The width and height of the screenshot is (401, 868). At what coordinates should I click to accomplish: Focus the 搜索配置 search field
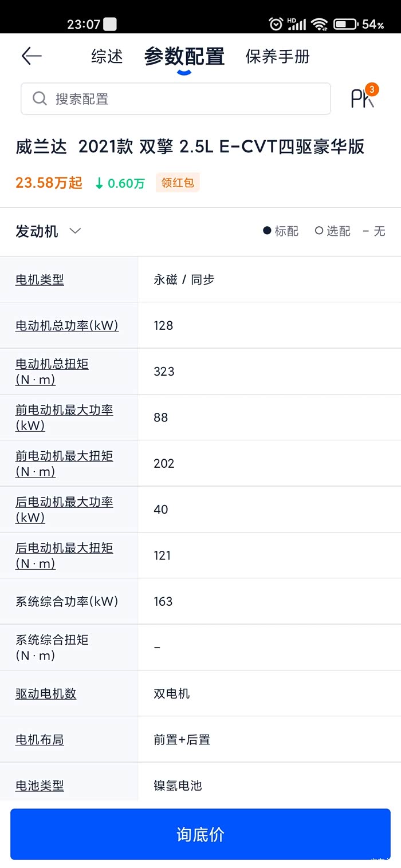coord(183,99)
